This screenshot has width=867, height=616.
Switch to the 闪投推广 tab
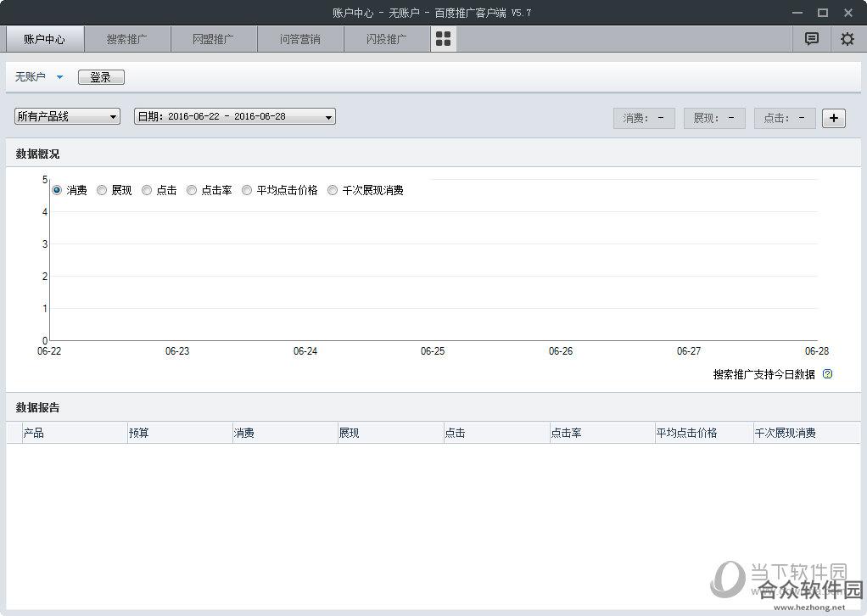coord(387,39)
